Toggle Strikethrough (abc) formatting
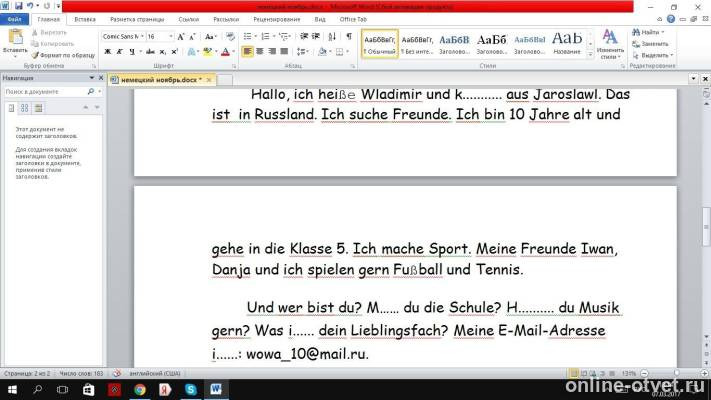The image size is (711, 400). tap(150, 52)
